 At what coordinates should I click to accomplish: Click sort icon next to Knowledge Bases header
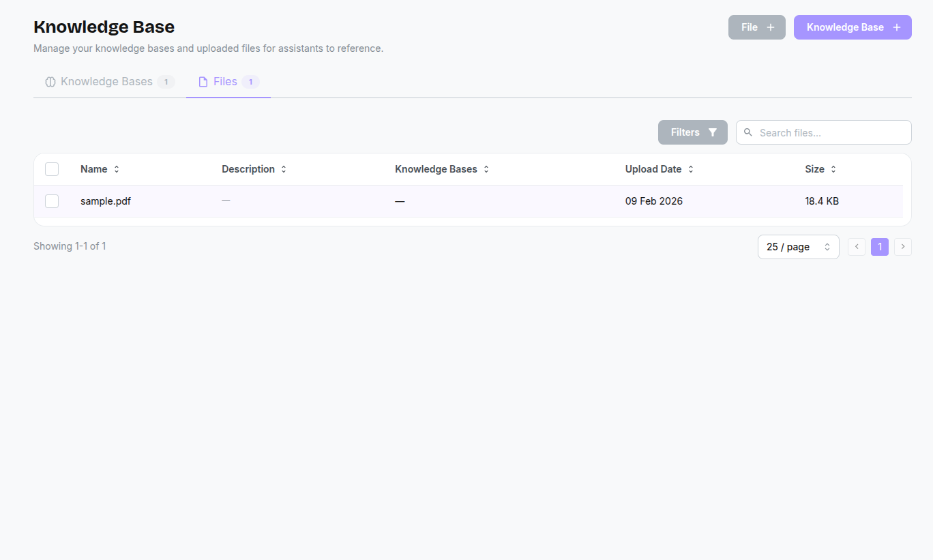point(486,169)
